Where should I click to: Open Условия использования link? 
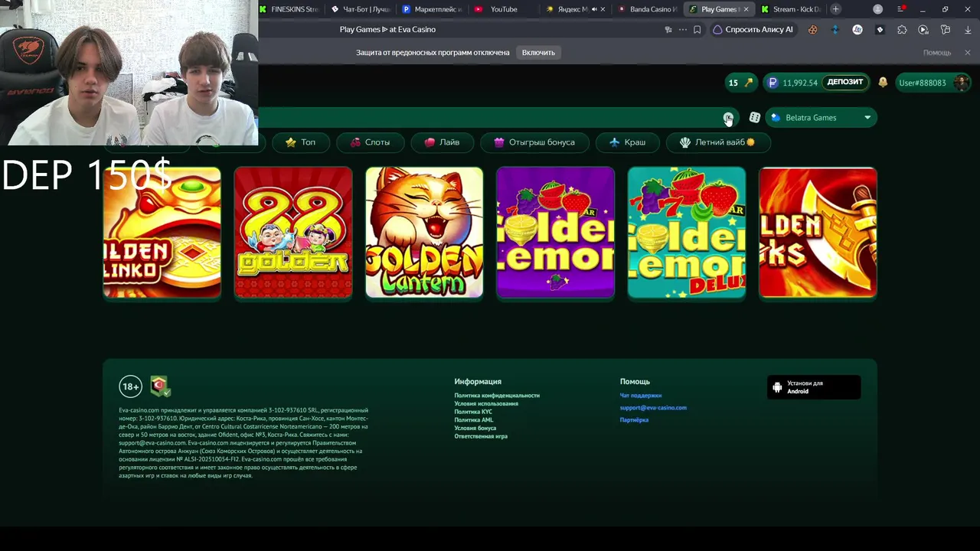click(486, 404)
